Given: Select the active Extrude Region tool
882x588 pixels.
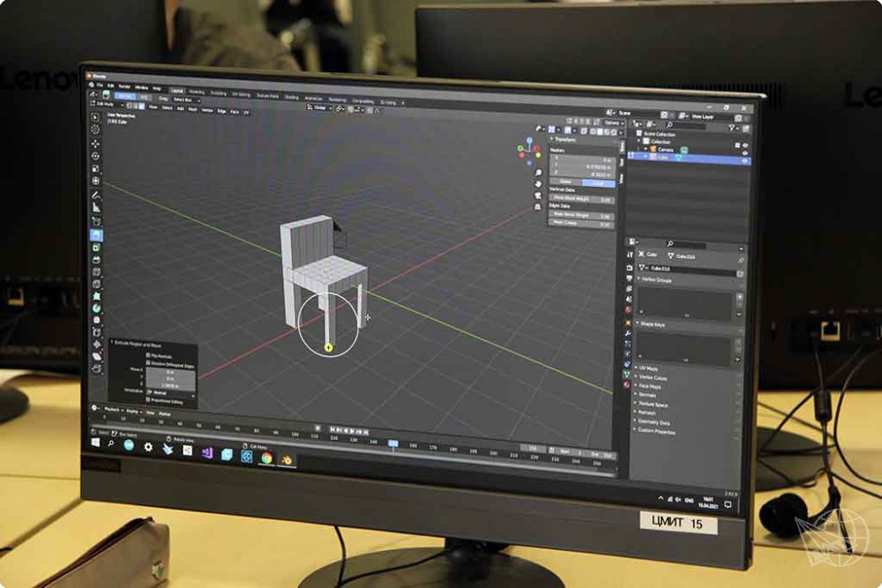Looking at the screenshot, I should tap(96, 235).
